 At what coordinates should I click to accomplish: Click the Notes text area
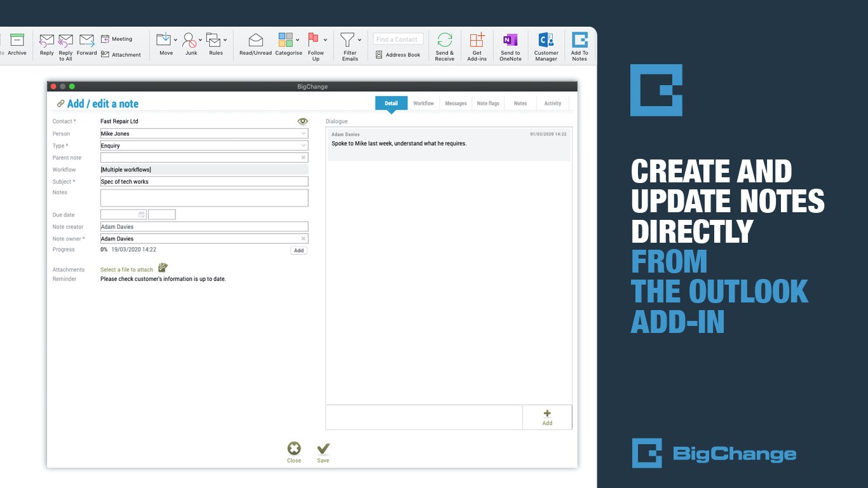[x=204, y=198]
